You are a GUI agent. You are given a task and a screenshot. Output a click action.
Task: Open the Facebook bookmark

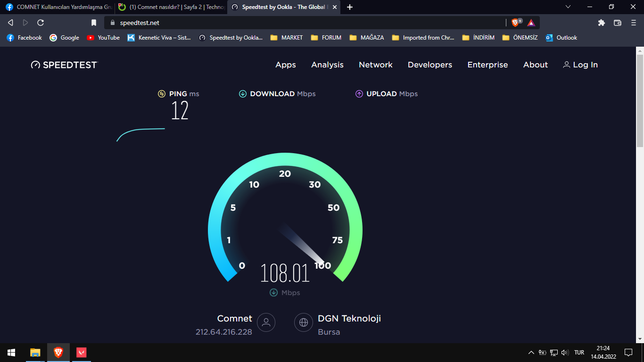[x=25, y=38]
